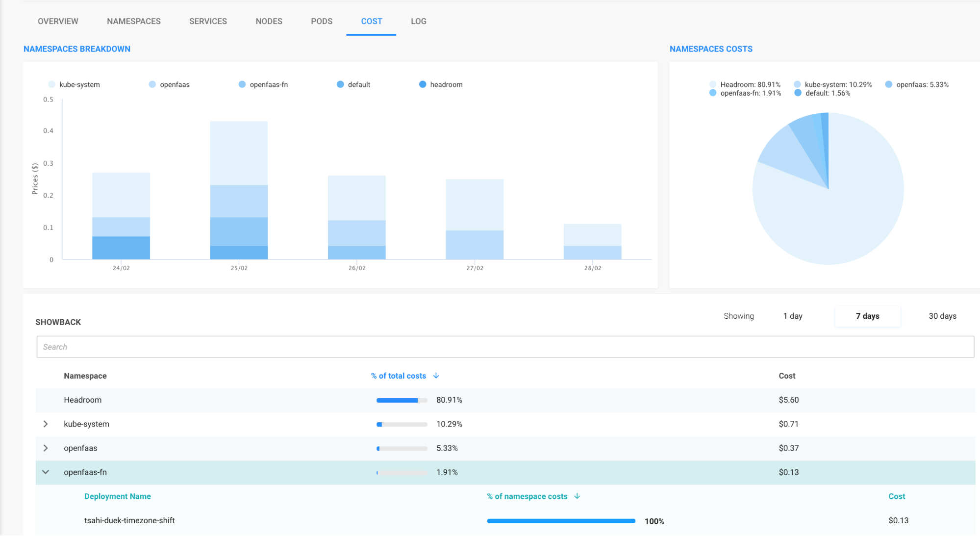
Task: Toggle kube-system legend dot in bar chart
Action: click(x=52, y=84)
